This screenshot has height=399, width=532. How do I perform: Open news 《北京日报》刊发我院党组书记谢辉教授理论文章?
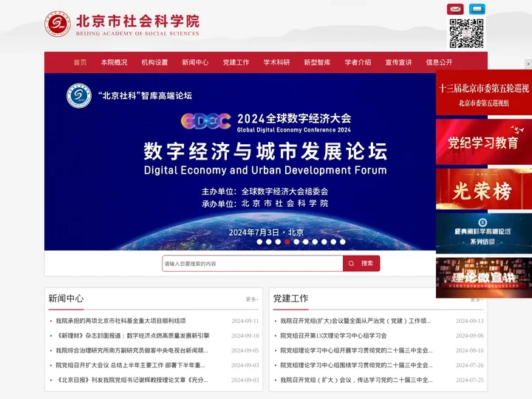132,380
